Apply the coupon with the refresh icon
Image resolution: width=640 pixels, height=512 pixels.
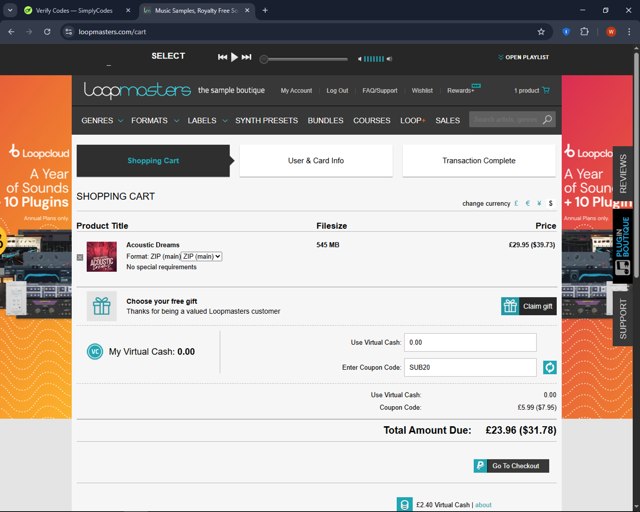(550, 367)
